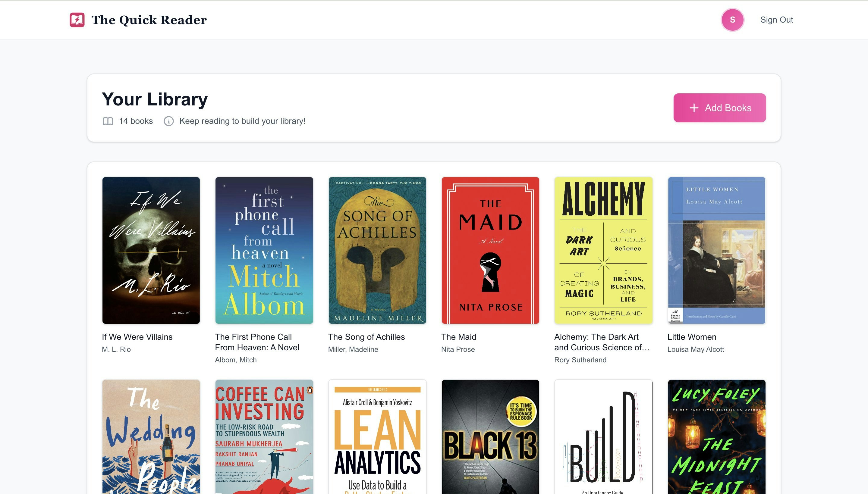Open the S user avatar
868x494 pixels.
732,20
